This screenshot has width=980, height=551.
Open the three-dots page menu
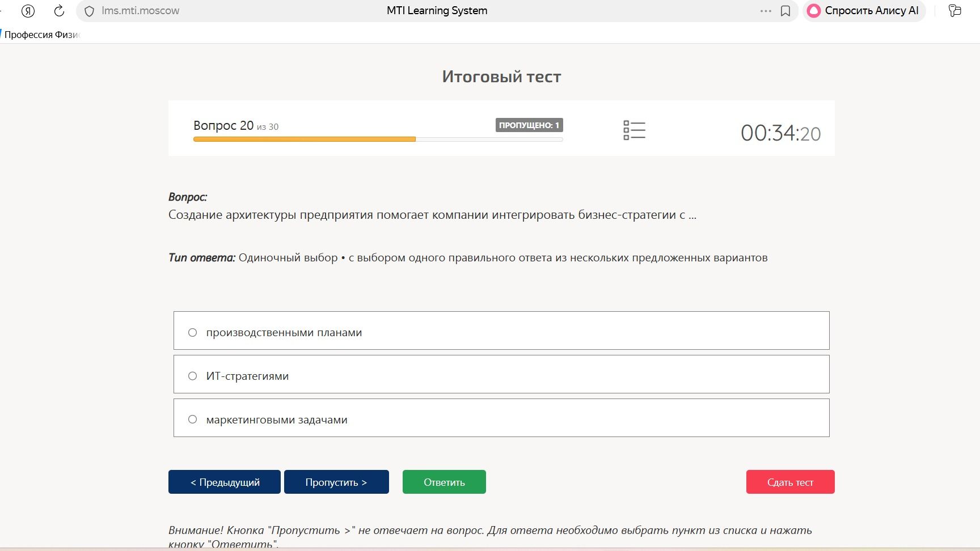click(x=766, y=11)
